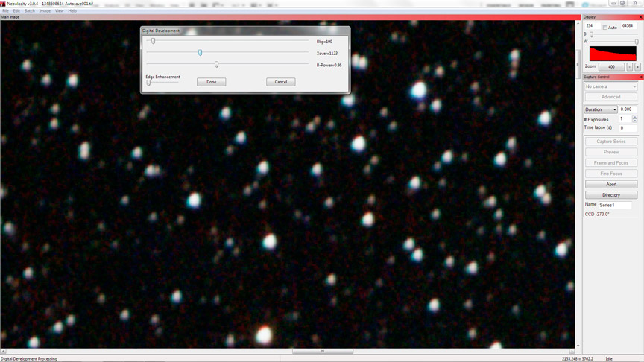Click the Time lapse input field
This screenshot has height=362, width=644.
[x=627, y=128]
